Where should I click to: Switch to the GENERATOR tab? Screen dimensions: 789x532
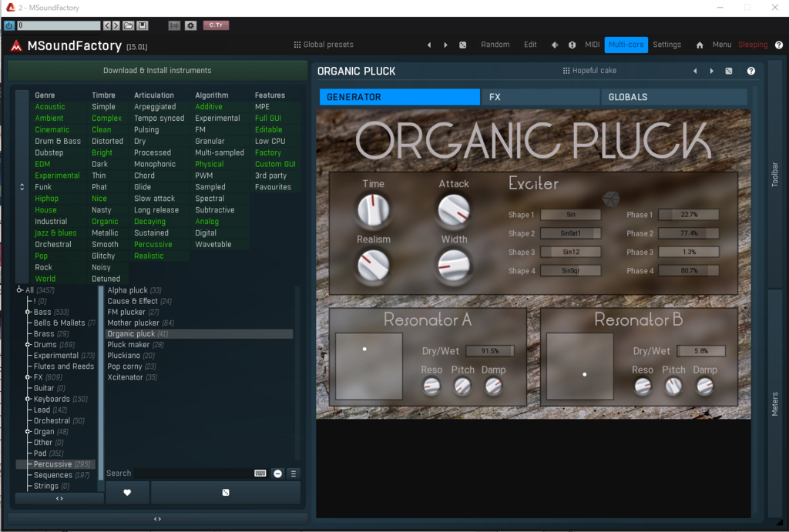(x=400, y=97)
